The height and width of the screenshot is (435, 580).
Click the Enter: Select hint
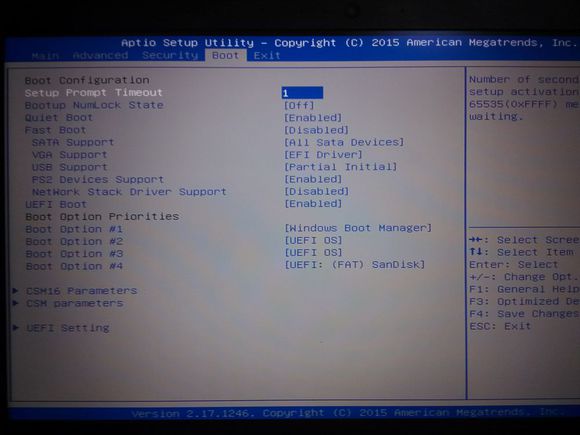[x=513, y=265]
